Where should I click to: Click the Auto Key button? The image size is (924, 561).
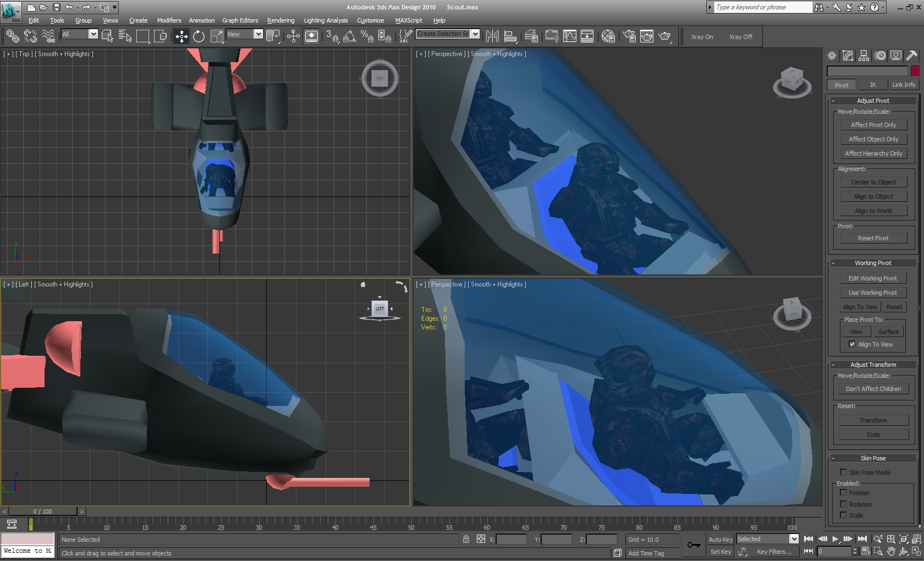coord(720,540)
